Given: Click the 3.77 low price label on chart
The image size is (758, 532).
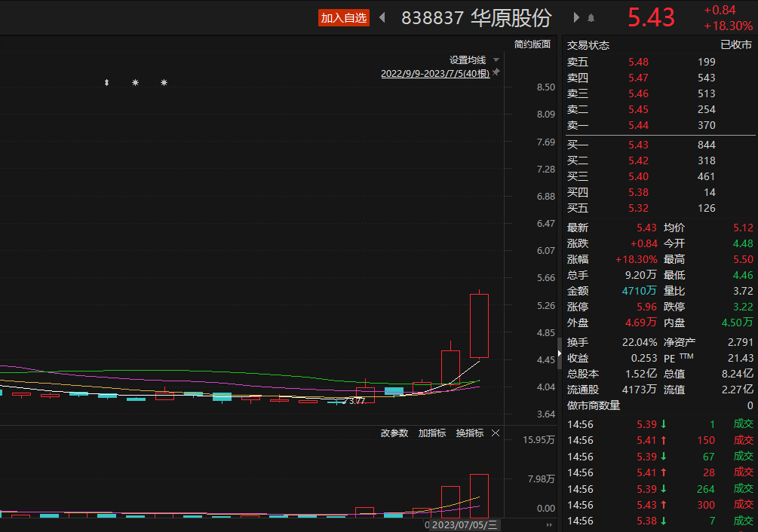Looking at the screenshot, I should tap(357, 401).
